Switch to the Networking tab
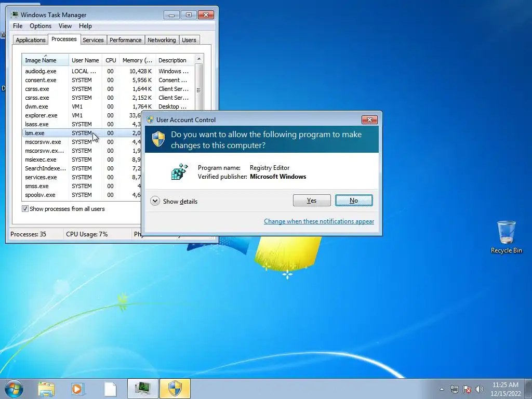Image resolution: width=532 pixels, height=399 pixels. pyautogui.click(x=162, y=40)
